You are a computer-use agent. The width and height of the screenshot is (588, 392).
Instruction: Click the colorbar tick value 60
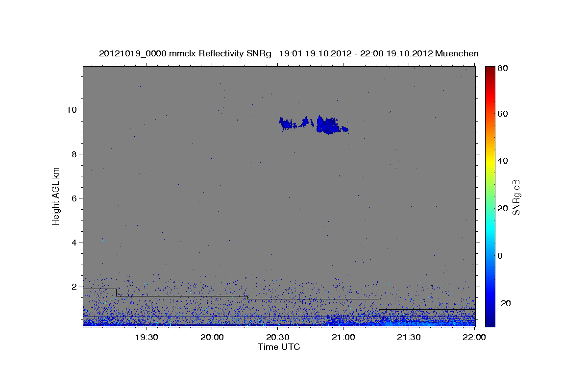coord(502,114)
